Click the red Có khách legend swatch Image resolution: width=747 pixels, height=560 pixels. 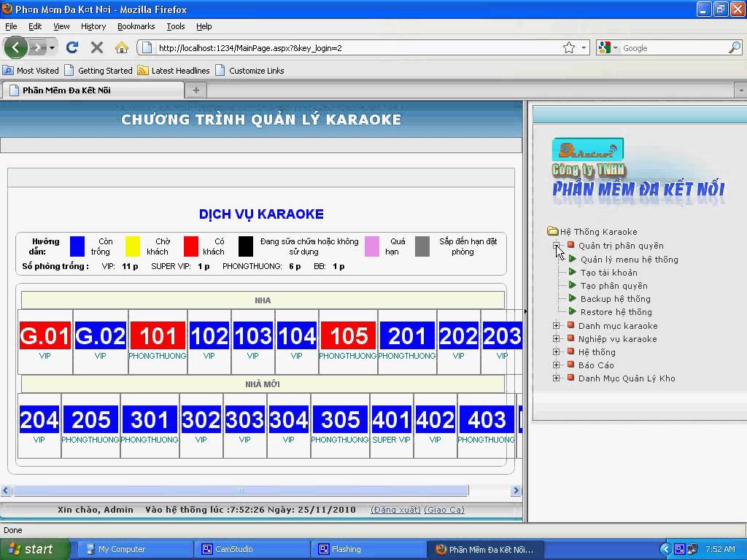click(191, 246)
